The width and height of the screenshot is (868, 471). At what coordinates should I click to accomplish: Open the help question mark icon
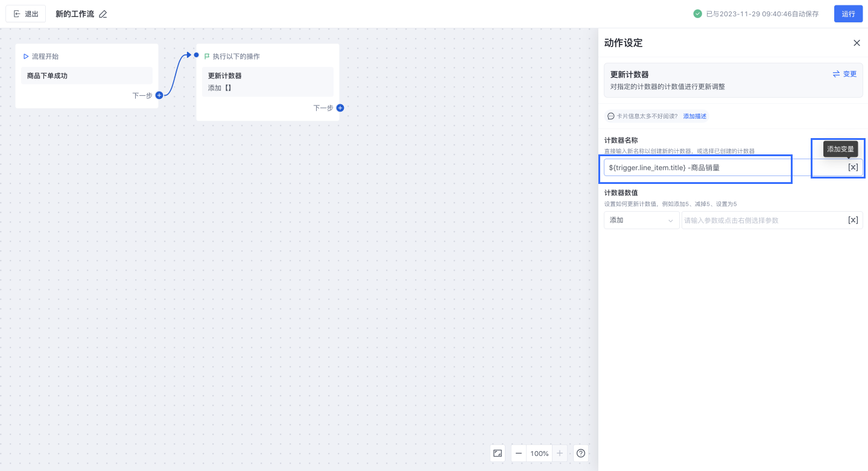pyautogui.click(x=581, y=453)
